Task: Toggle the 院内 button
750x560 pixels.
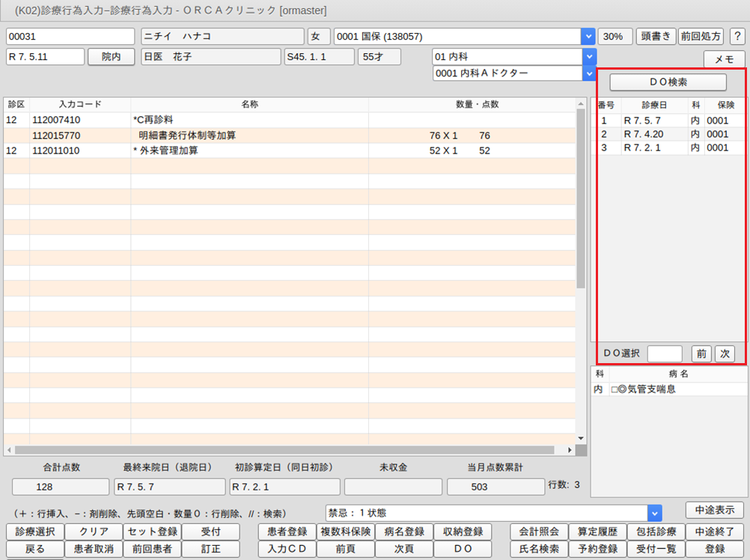Action: 111,57
